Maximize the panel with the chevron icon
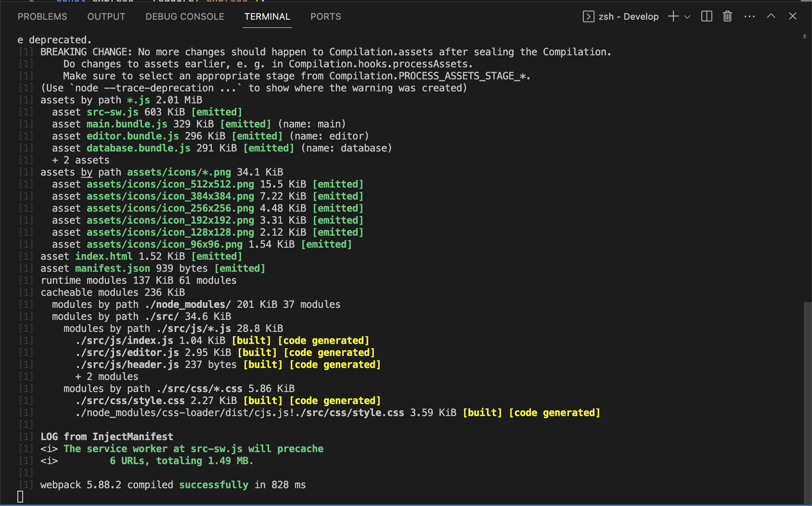Viewport: 812px width, 506px height. coord(771,16)
